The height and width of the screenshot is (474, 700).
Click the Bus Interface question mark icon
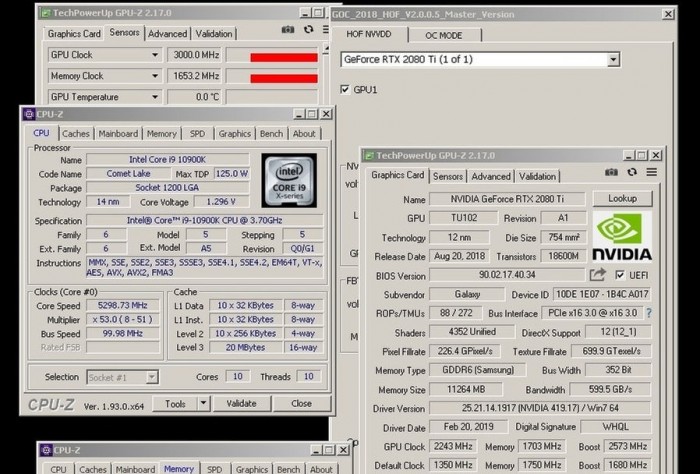[x=648, y=313]
